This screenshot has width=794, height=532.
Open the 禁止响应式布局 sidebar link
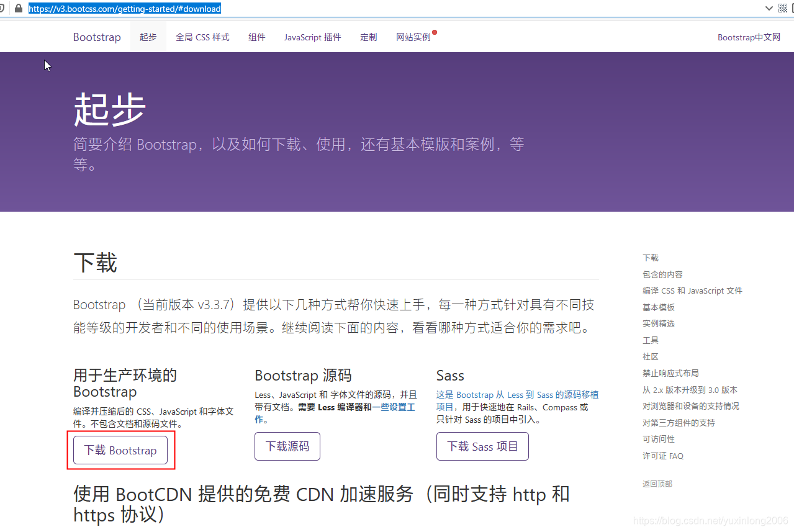point(669,372)
